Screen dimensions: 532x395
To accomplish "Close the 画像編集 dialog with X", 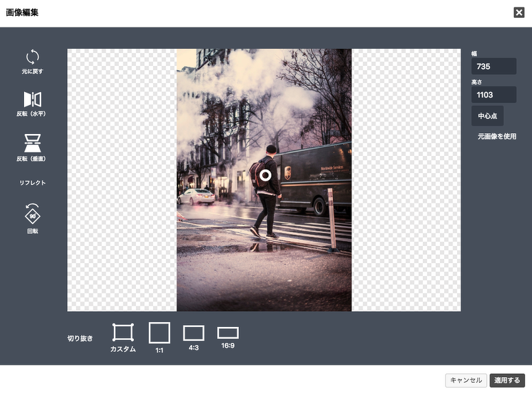I will pyautogui.click(x=519, y=12).
